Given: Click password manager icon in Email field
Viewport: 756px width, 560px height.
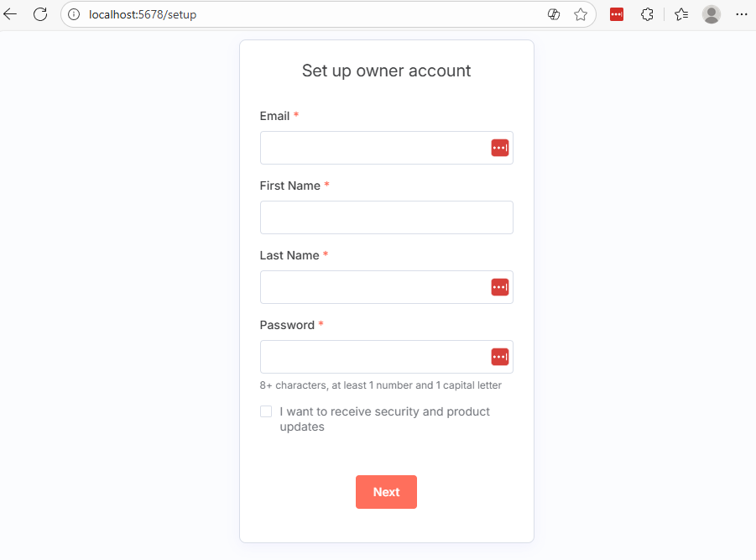Looking at the screenshot, I should pos(500,148).
